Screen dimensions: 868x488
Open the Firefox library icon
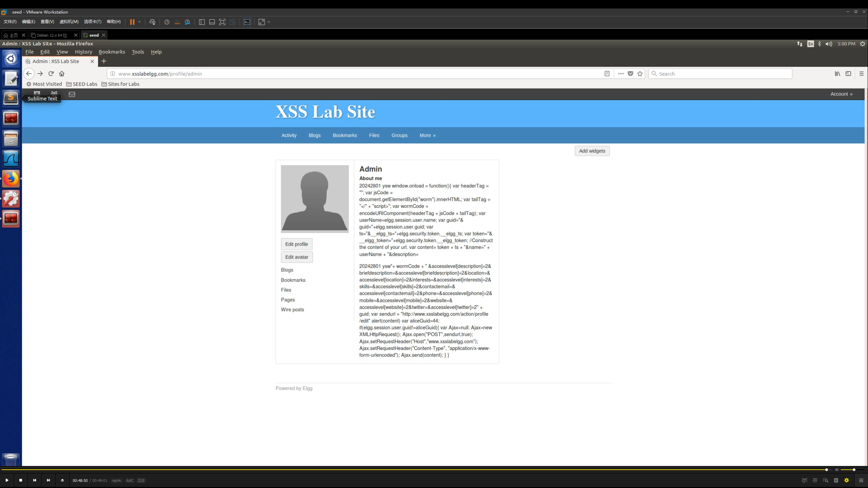pos(837,74)
